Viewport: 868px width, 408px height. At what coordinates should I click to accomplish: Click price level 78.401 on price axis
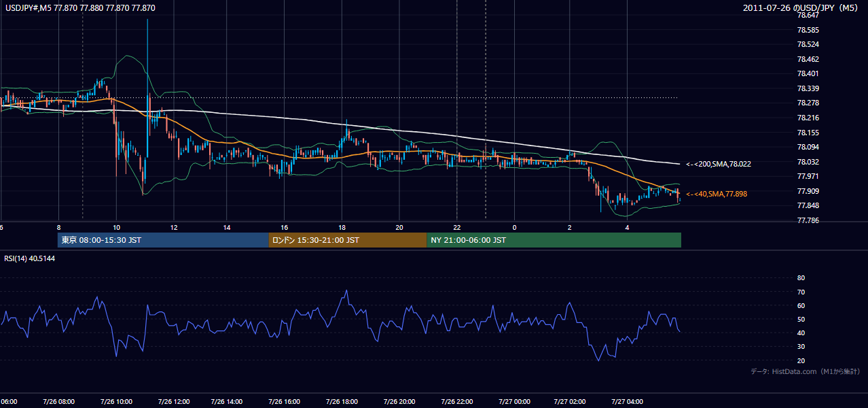click(808, 73)
